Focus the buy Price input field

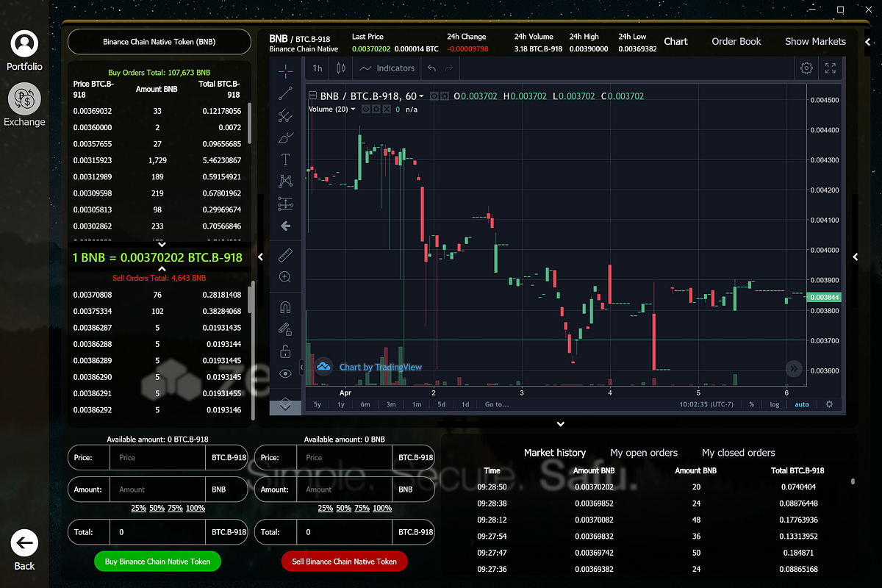(157, 457)
